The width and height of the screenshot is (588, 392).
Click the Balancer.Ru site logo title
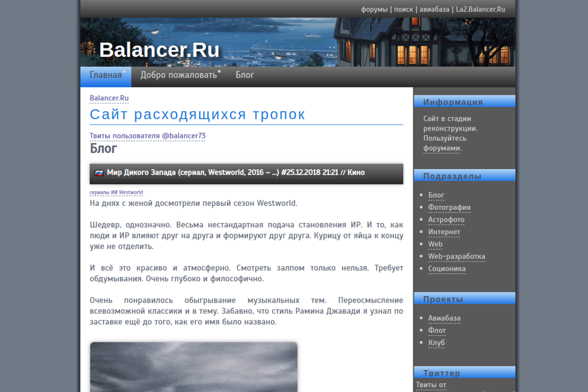(x=159, y=50)
